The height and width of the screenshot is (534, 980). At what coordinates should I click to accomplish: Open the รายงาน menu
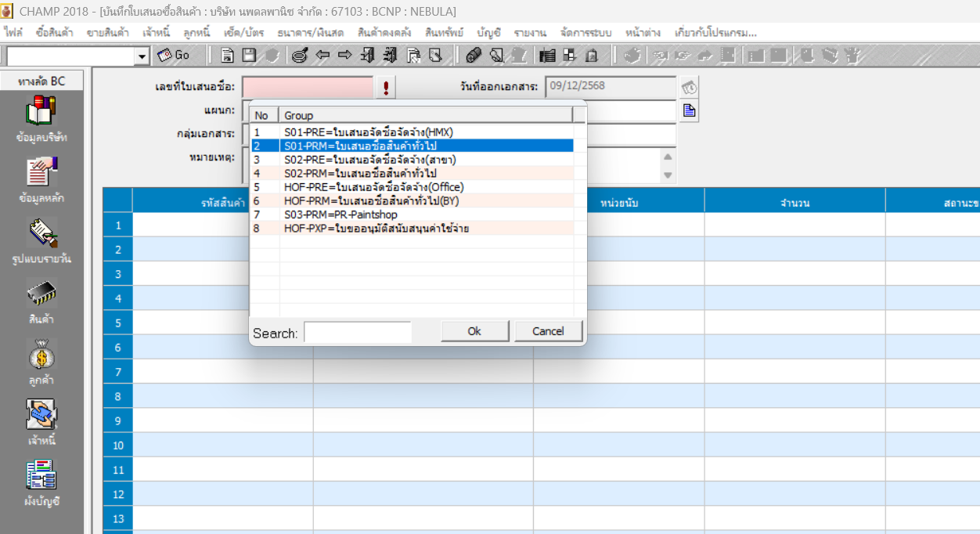point(530,33)
